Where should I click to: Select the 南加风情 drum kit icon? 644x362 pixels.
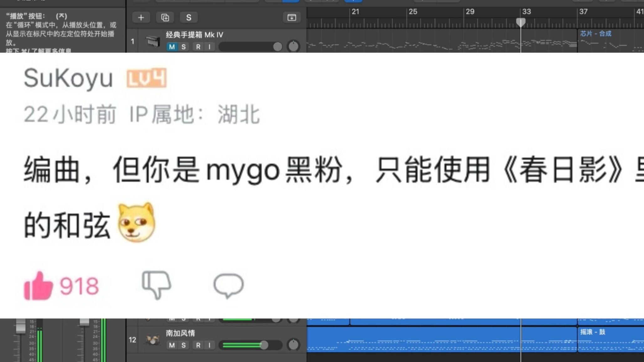(x=153, y=339)
